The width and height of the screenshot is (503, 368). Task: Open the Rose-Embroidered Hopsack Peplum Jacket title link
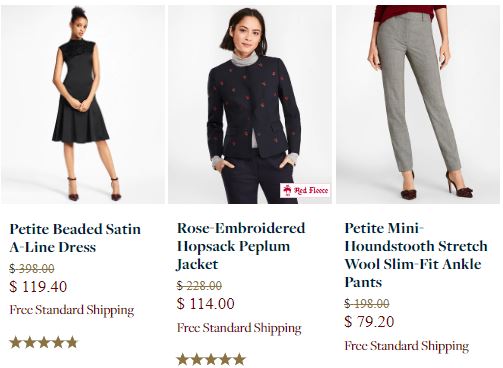click(x=241, y=246)
